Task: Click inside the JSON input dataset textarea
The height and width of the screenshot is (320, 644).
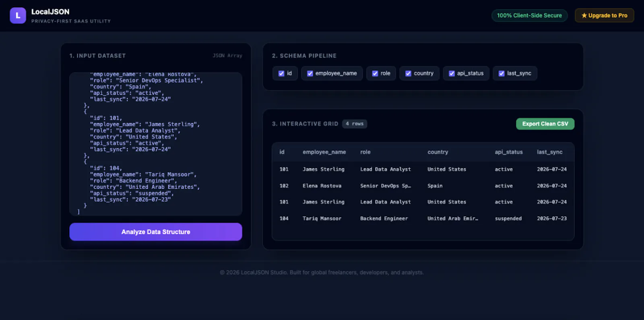Action: [156, 144]
